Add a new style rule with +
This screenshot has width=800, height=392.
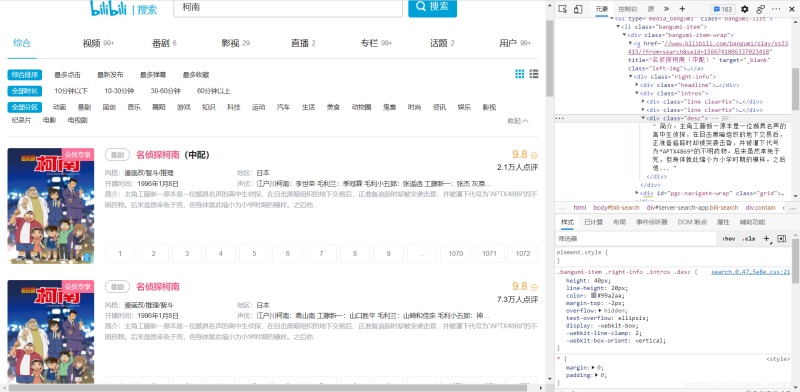[x=766, y=239]
